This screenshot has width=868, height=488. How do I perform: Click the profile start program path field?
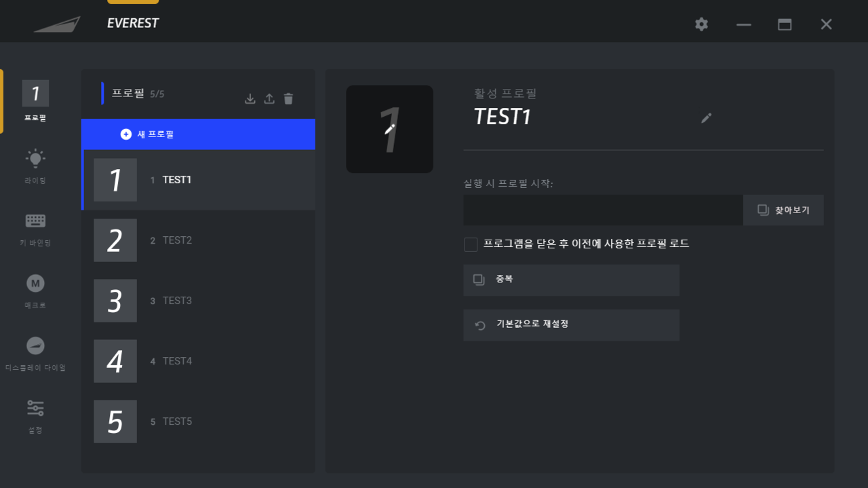coord(603,210)
